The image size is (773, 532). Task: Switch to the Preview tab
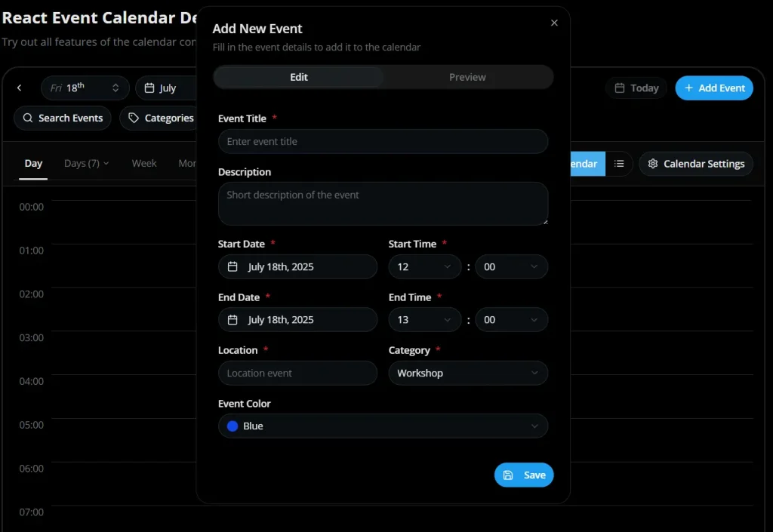click(x=467, y=77)
